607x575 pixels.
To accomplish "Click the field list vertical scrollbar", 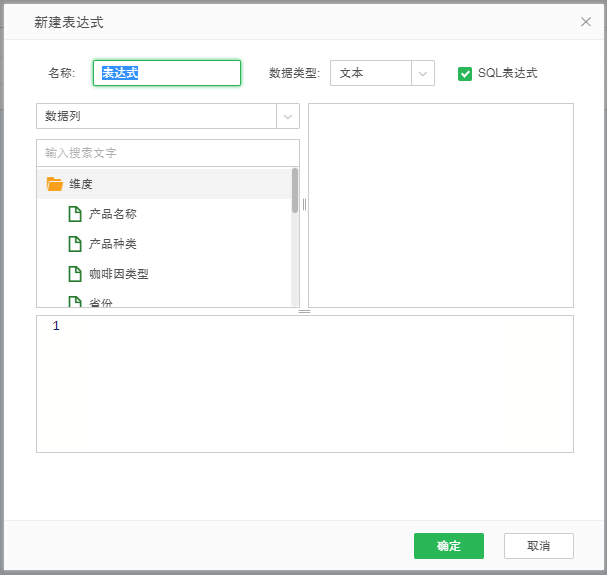I will point(295,190).
